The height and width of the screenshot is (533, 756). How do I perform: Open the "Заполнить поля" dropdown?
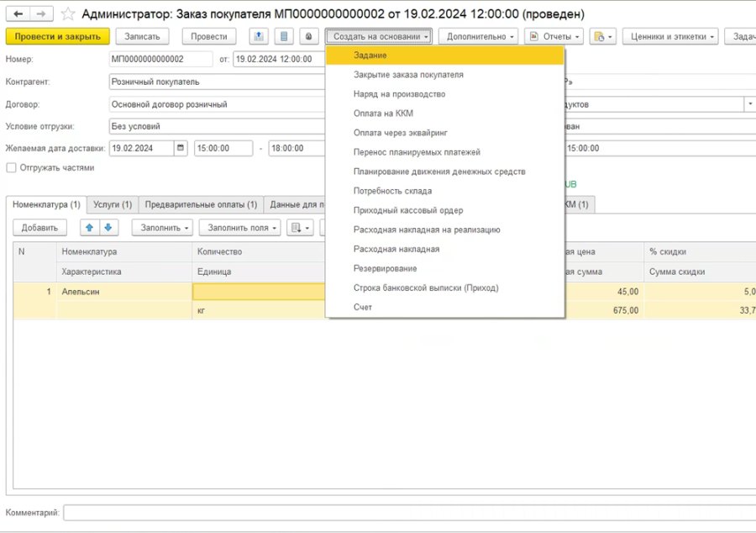239,227
